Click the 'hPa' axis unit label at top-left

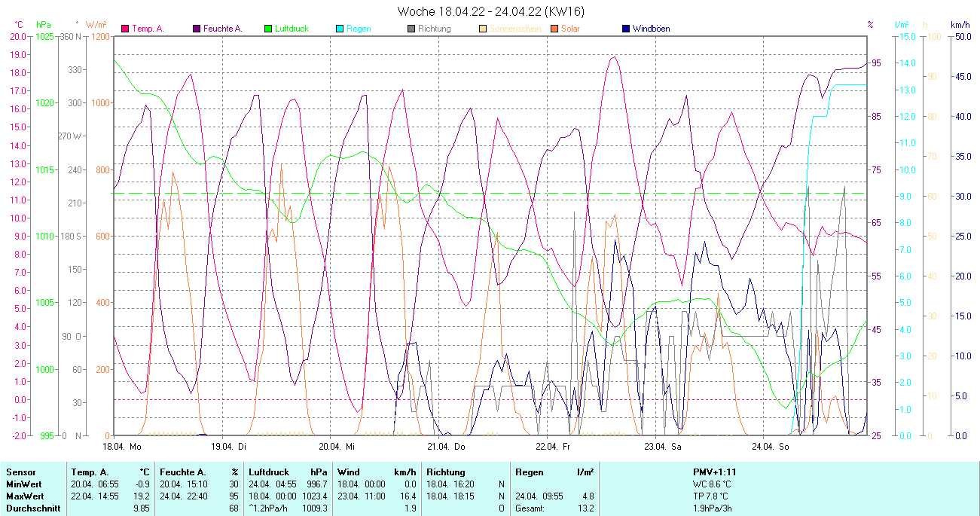[x=44, y=25]
